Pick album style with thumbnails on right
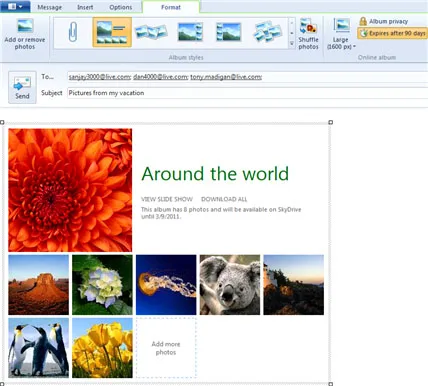 point(190,32)
